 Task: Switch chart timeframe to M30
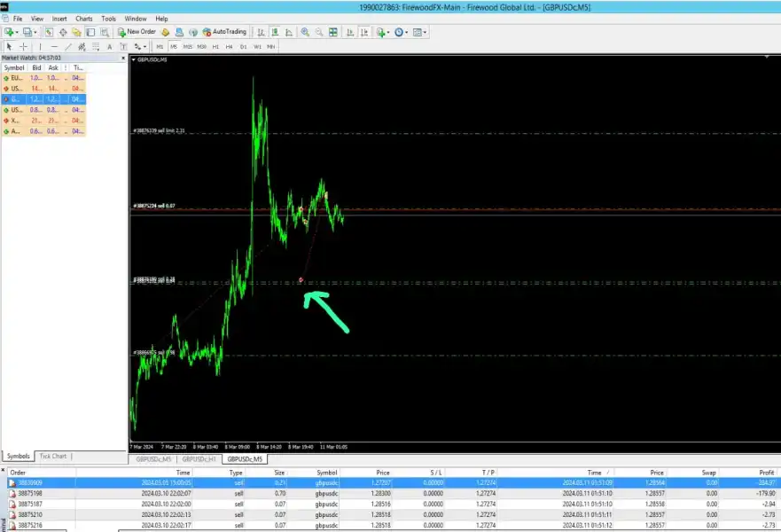pos(201,46)
